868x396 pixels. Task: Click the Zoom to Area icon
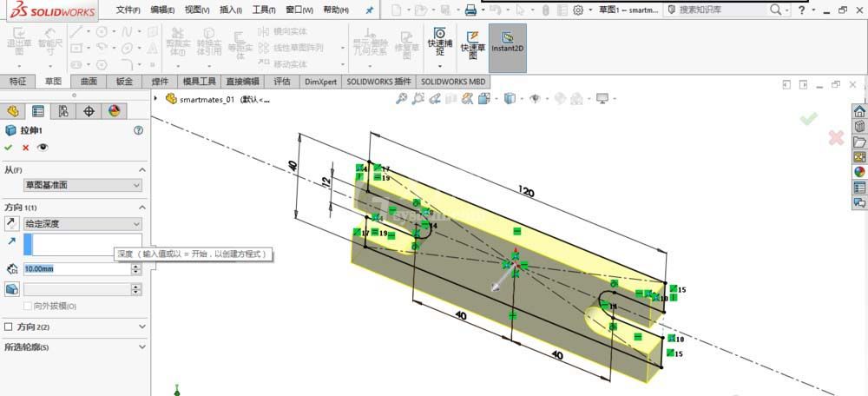point(418,99)
